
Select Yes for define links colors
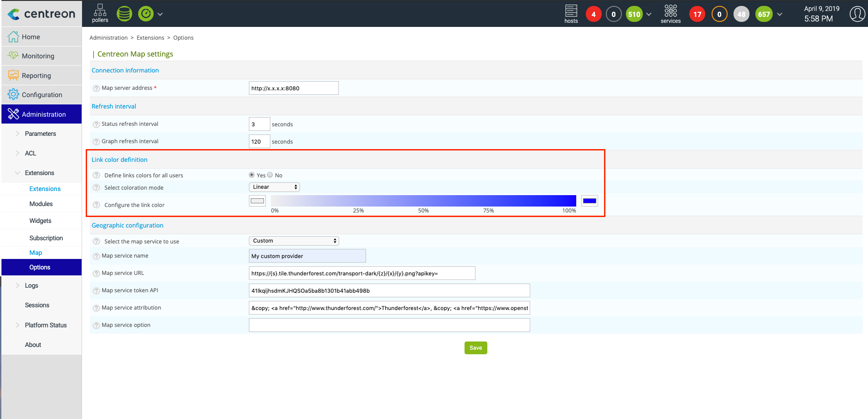[252, 175]
